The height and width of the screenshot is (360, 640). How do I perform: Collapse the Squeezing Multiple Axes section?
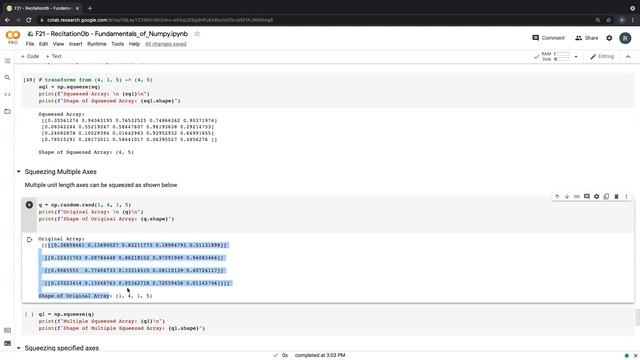pos(19,172)
